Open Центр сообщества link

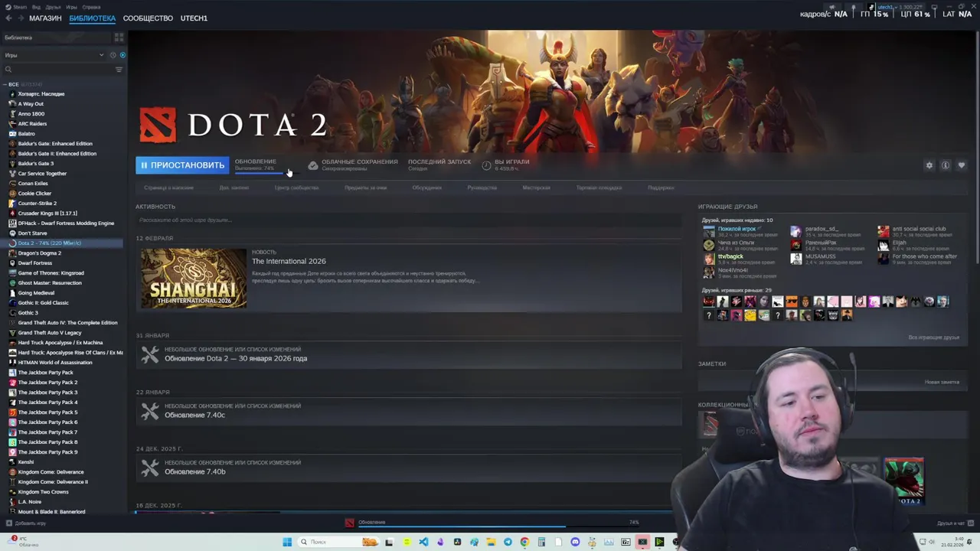coord(296,187)
